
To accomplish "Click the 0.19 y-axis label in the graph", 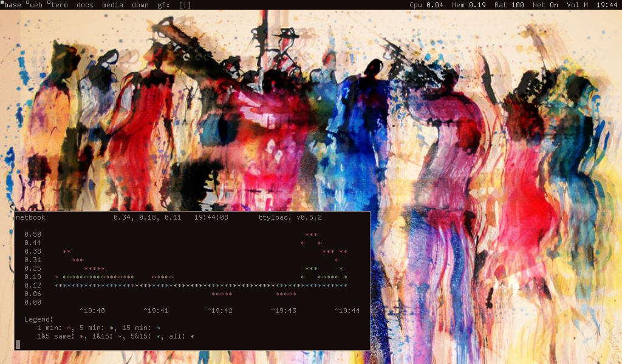I will tap(33, 277).
